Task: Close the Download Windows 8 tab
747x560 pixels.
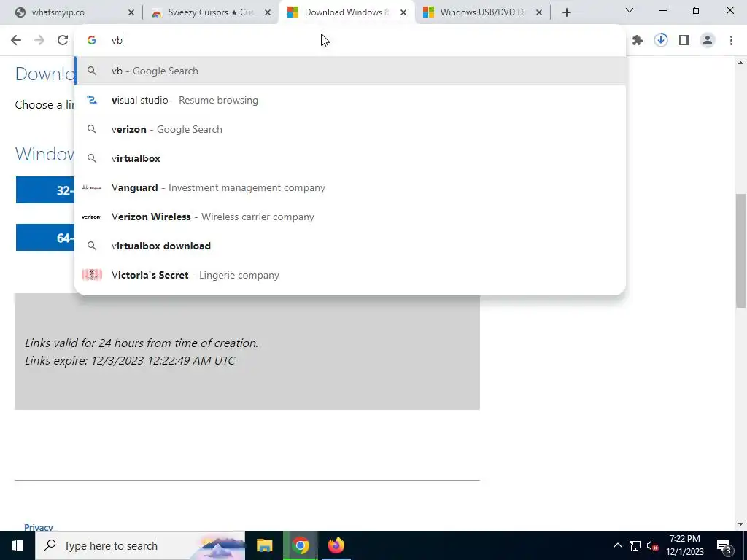Action: (x=403, y=13)
